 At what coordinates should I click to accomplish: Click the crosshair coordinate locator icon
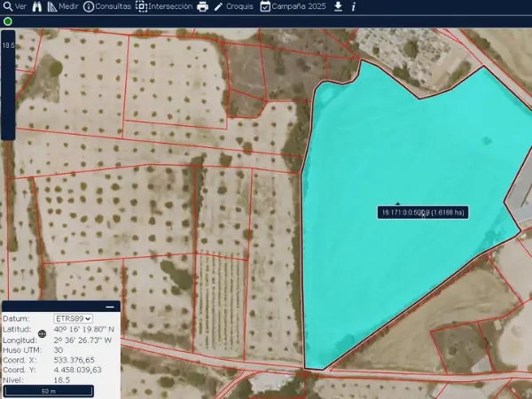42,334
